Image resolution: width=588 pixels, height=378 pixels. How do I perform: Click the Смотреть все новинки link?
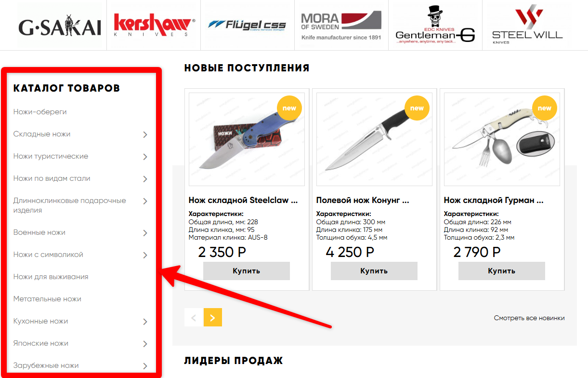[529, 318]
